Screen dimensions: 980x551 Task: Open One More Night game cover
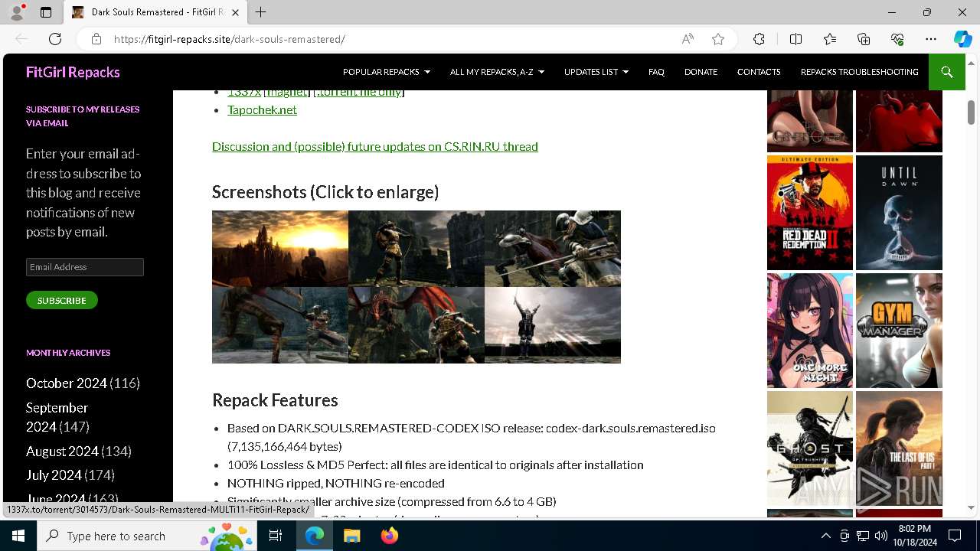point(810,331)
